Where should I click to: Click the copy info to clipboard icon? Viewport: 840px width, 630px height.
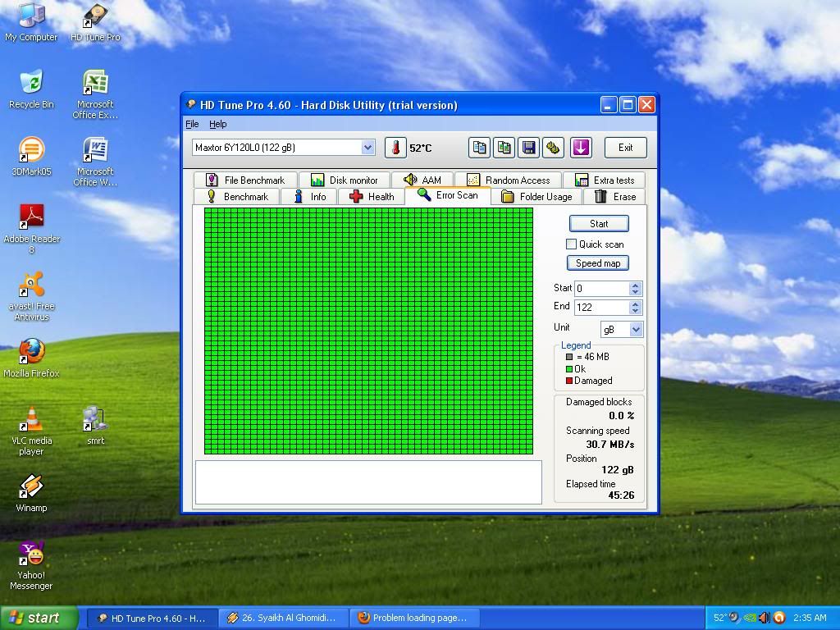(x=479, y=148)
